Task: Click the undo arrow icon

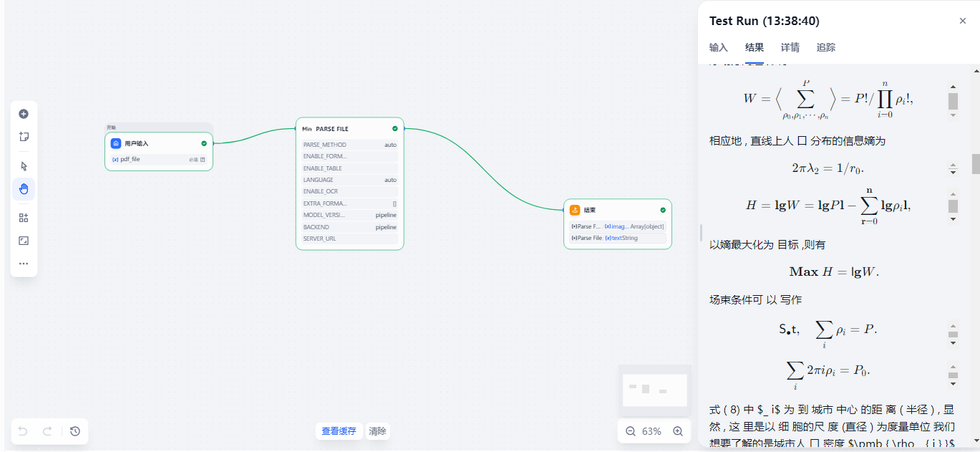Action: click(21, 431)
